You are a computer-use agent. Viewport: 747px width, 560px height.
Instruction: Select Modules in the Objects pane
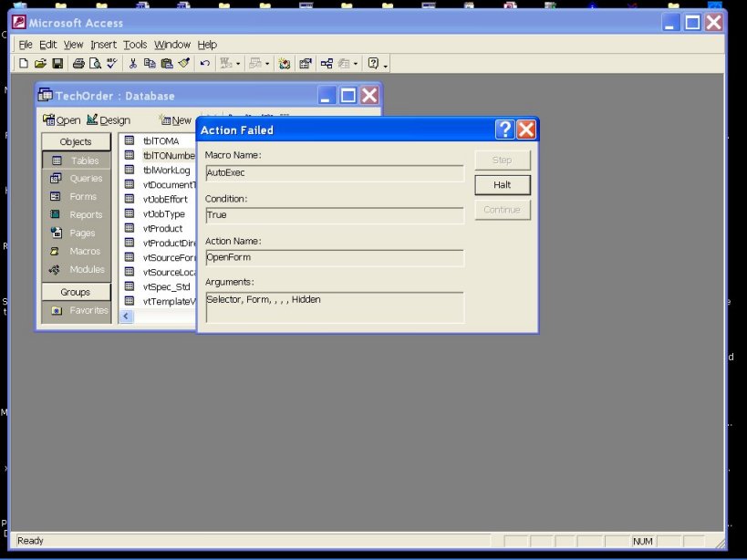tap(77, 269)
